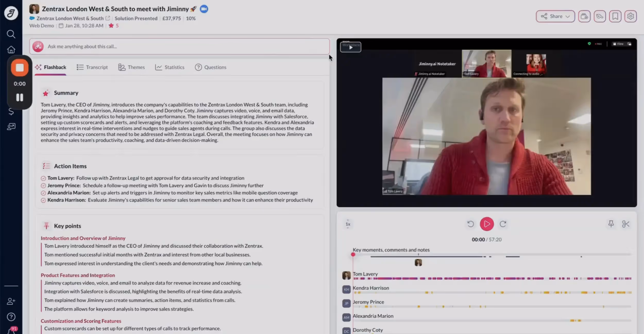Switch to the Transcript tab
Screen dimensions: 644x334
(92, 67)
